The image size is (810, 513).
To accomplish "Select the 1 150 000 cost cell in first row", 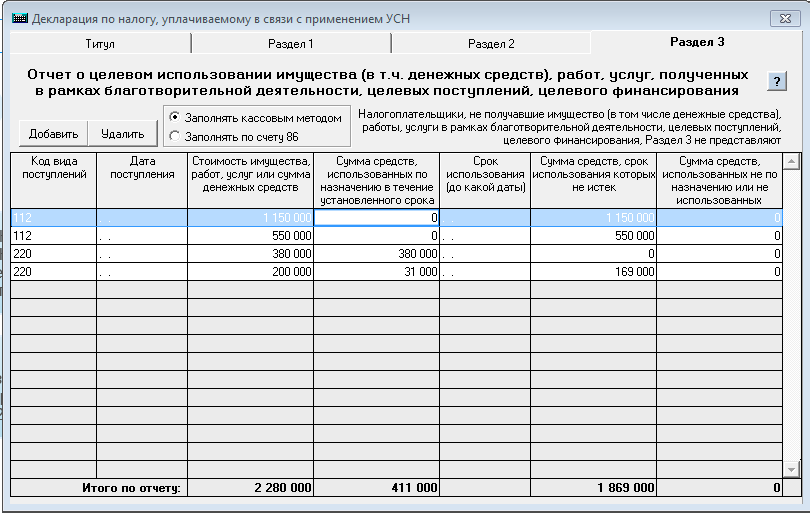I will point(251,217).
